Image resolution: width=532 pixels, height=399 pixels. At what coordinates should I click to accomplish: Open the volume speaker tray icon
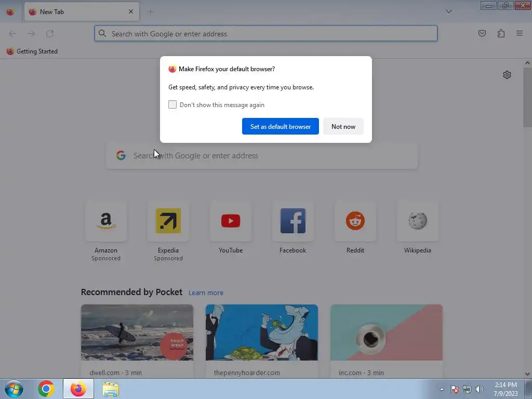pyautogui.click(x=480, y=389)
